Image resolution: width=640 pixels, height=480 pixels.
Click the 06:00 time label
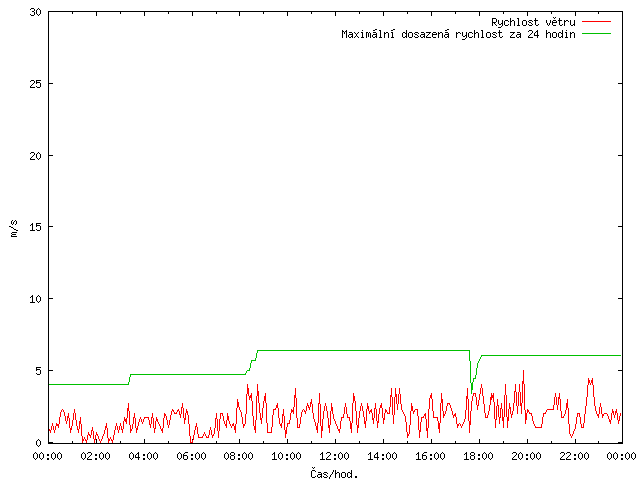[x=191, y=456]
